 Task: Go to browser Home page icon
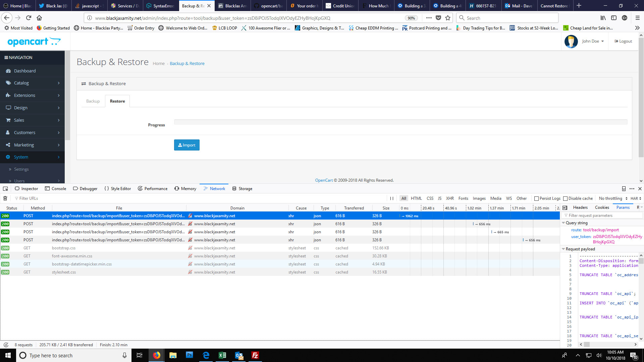[39, 18]
